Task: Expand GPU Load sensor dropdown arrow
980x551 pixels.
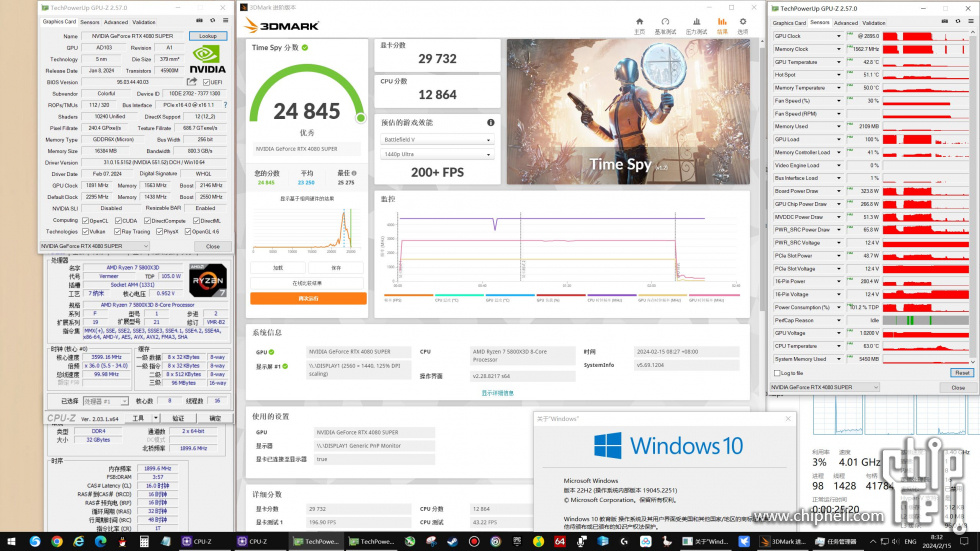Action: pyautogui.click(x=839, y=139)
